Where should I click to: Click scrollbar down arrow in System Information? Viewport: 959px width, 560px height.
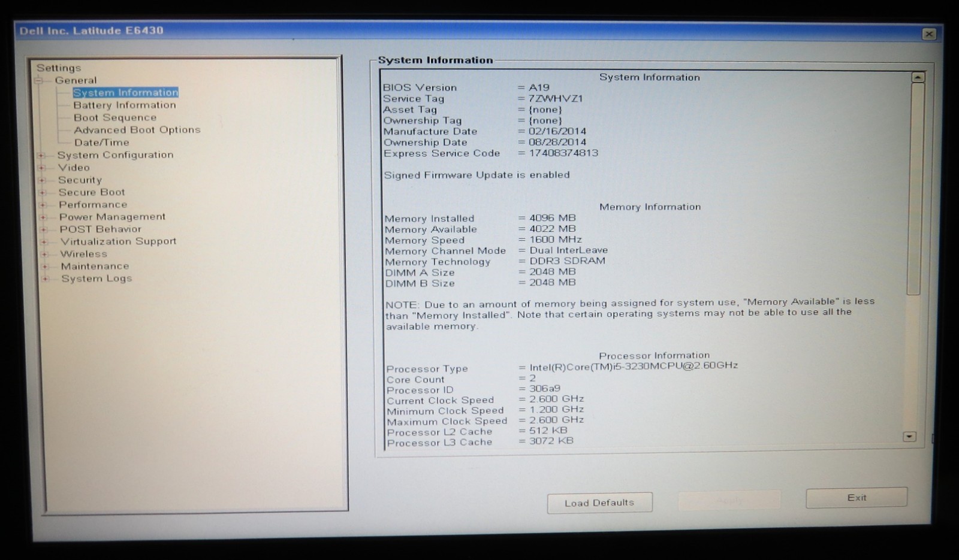point(909,437)
